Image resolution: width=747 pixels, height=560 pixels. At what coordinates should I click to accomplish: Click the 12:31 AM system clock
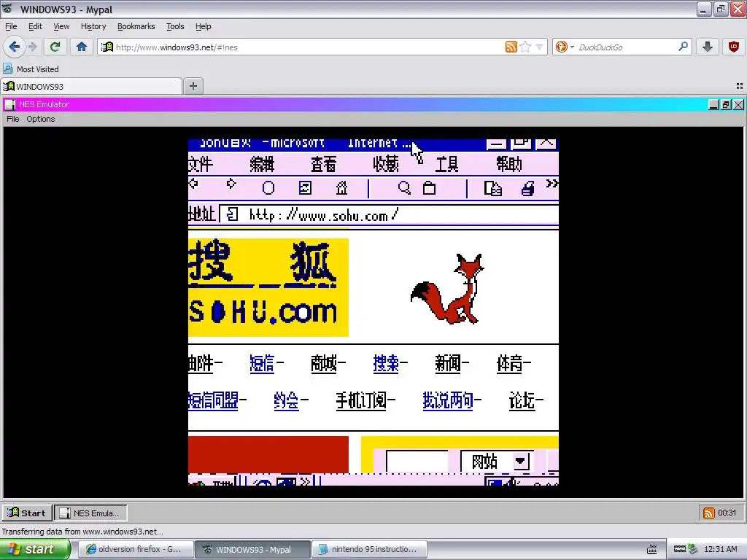click(720, 549)
